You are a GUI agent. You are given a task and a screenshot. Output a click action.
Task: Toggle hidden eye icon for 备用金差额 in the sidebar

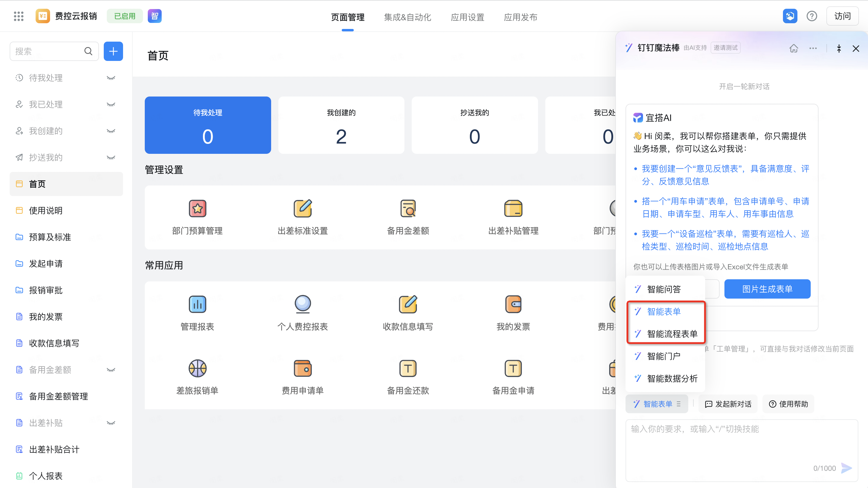click(111, 370)
